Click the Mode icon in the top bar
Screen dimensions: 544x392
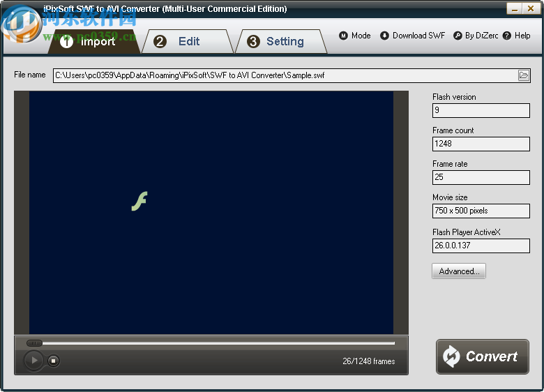pos(343,36)
